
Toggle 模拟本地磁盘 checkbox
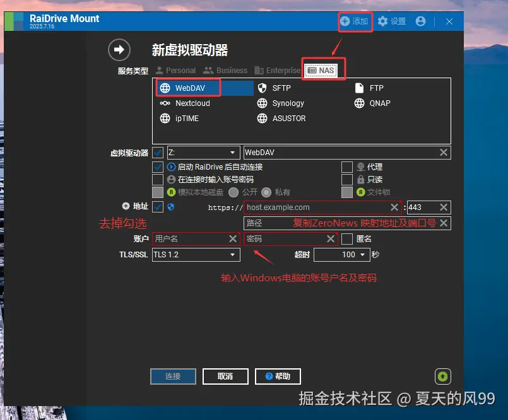pos(158,192)
